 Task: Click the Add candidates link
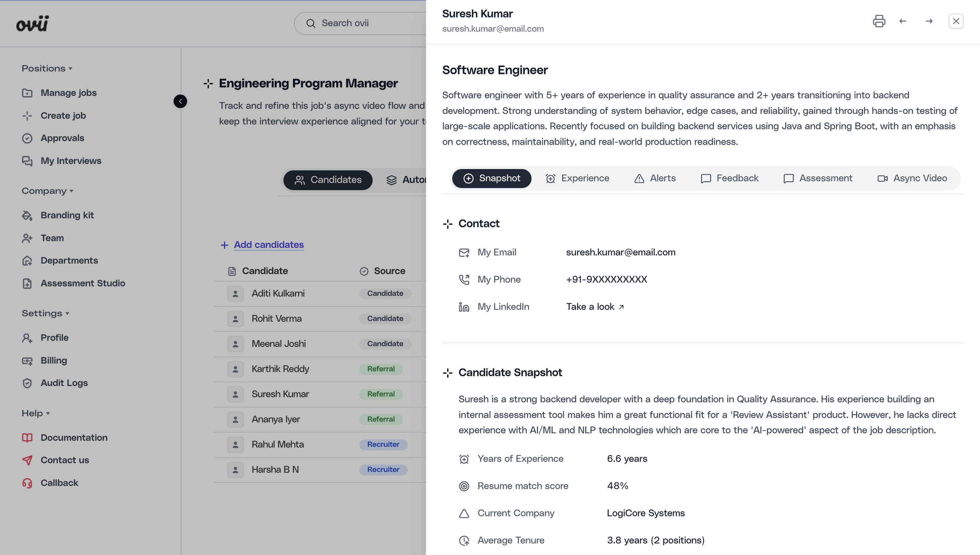pyautogui.click(x=268, y=244)
